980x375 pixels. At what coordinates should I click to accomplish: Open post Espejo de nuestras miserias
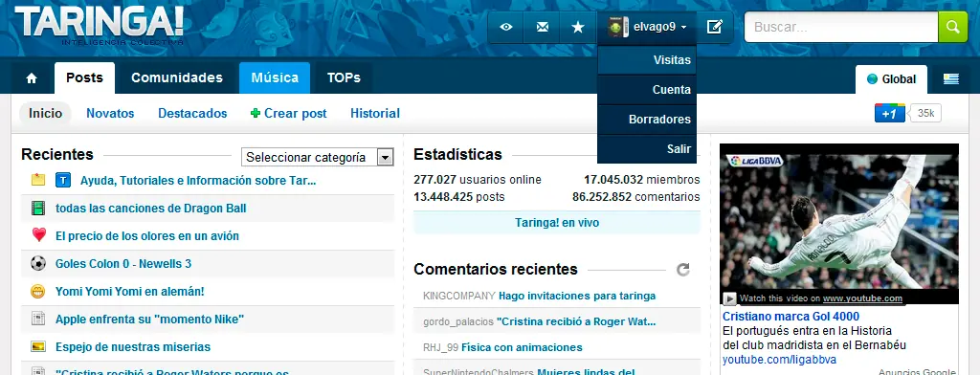click(x=133, y=347)
